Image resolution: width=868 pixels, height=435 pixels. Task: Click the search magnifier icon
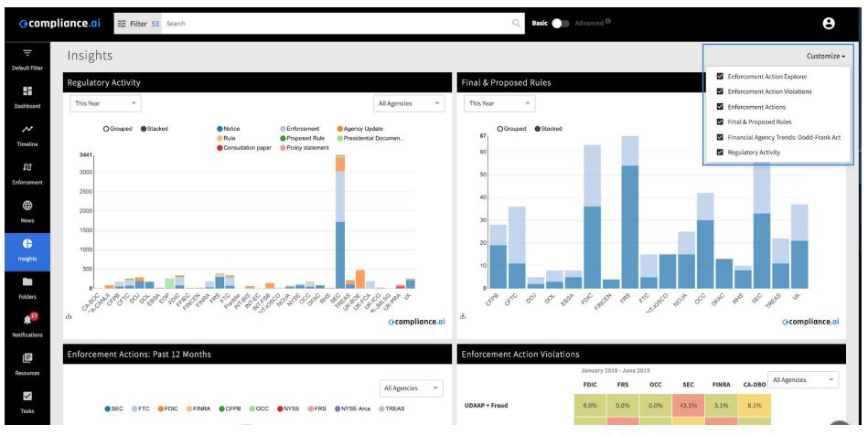(x=516, y=23)
